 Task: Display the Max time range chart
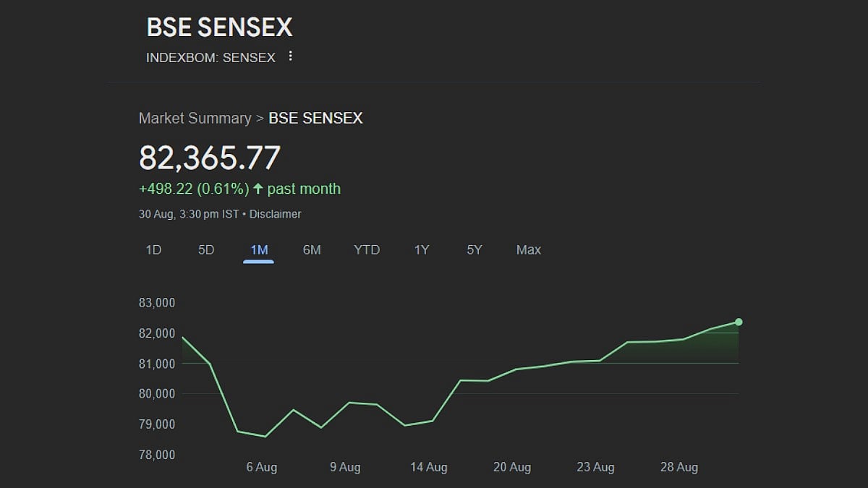point(528,250)
